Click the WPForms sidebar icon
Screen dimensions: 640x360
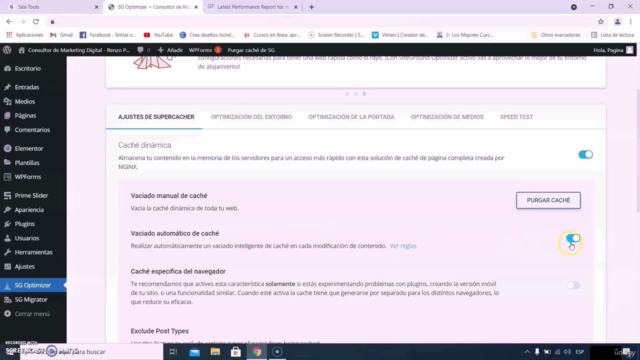pyautogui.click(x=7, y=177)
